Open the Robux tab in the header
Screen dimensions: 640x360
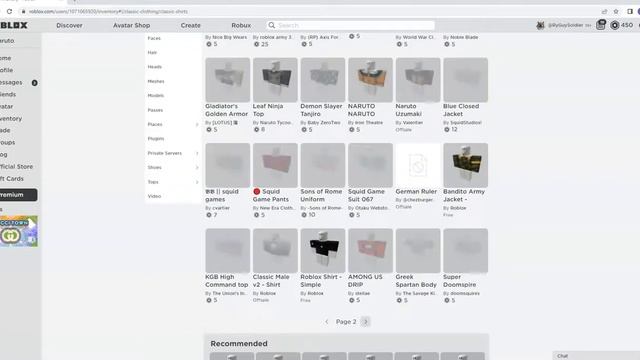(241, 25)
